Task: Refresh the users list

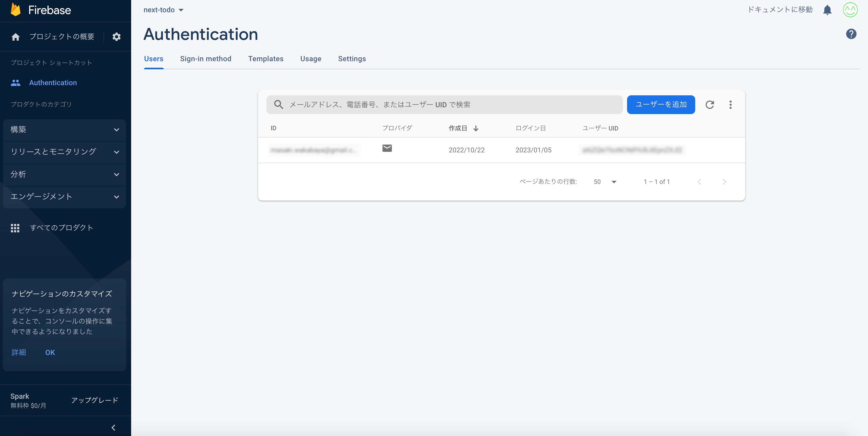Action: point(710,104)
